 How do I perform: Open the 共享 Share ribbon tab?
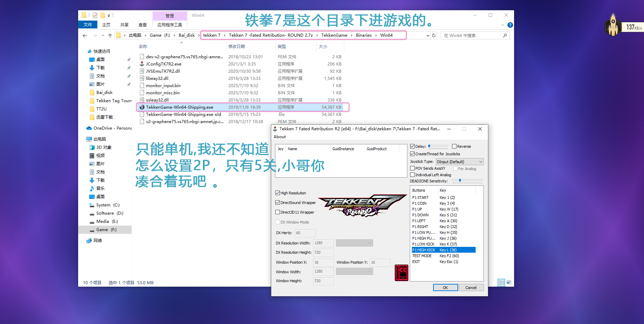click(x=124, y=25)
